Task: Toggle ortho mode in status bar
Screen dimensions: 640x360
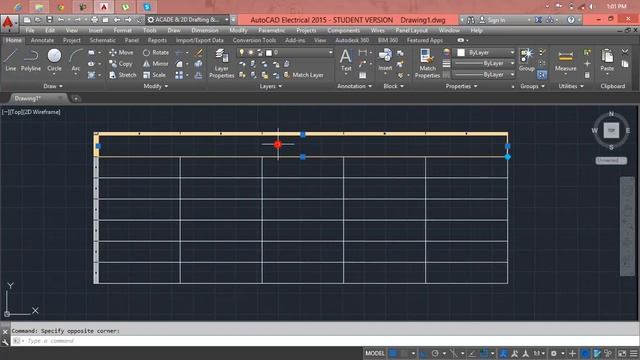Action: coord(424,353)
